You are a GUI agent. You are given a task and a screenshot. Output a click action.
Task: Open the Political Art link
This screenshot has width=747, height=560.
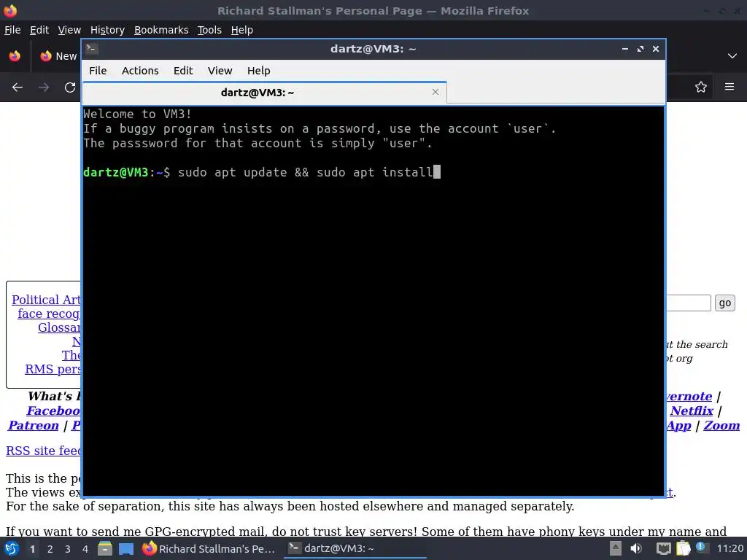pyautogui.click(x=46, y=300)
